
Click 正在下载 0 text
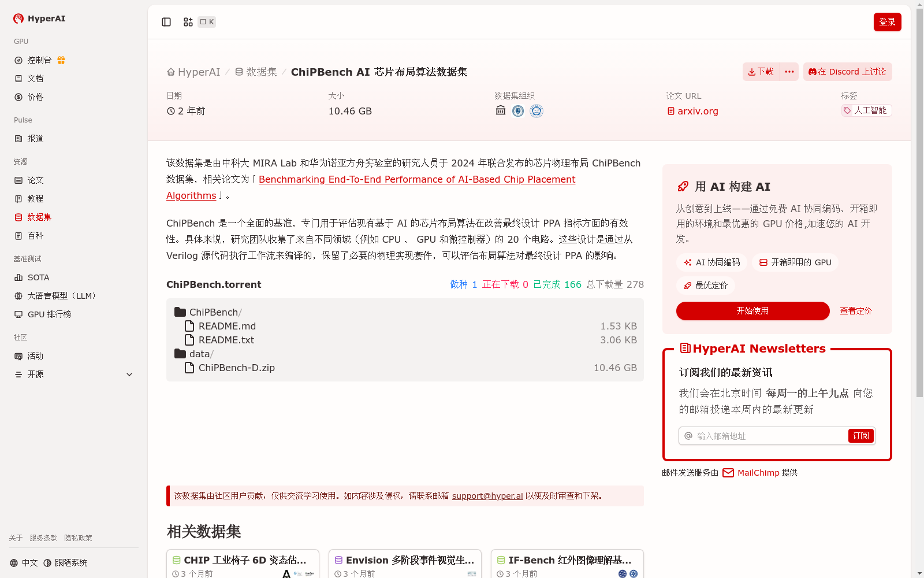coord(505,284)
